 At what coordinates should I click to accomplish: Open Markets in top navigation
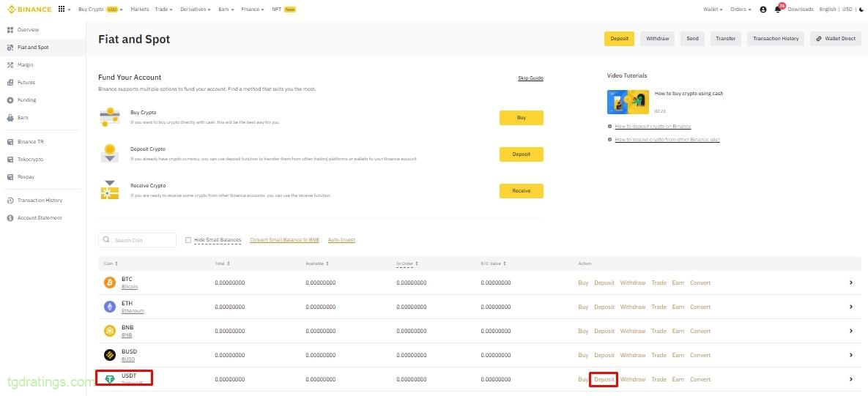point(139,10)
